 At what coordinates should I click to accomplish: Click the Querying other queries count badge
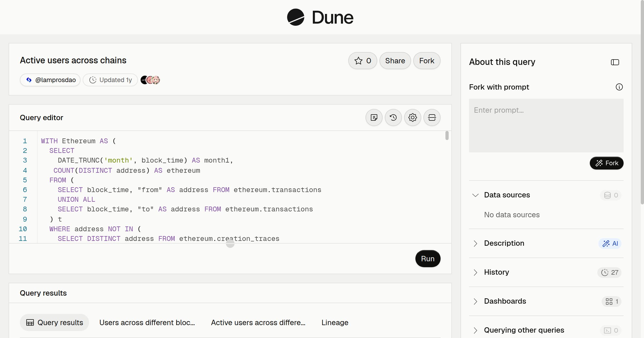(x=611, y=330)
